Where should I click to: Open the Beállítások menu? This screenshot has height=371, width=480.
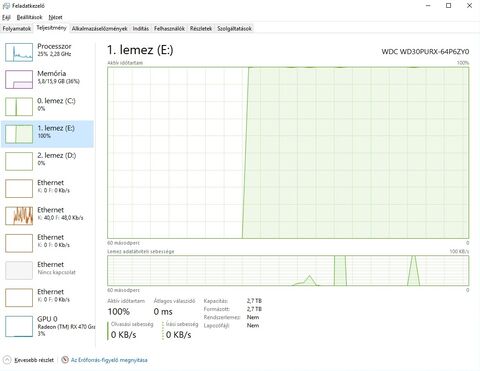29,17
